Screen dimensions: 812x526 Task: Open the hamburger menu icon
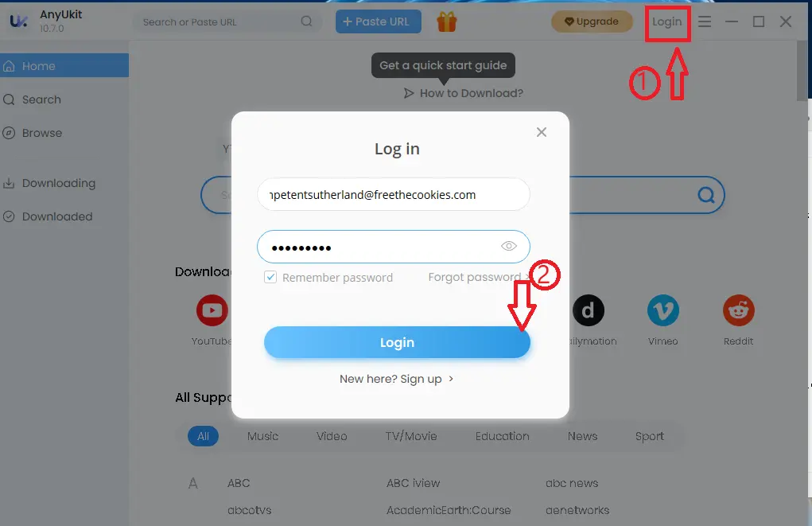pos(705,21)
